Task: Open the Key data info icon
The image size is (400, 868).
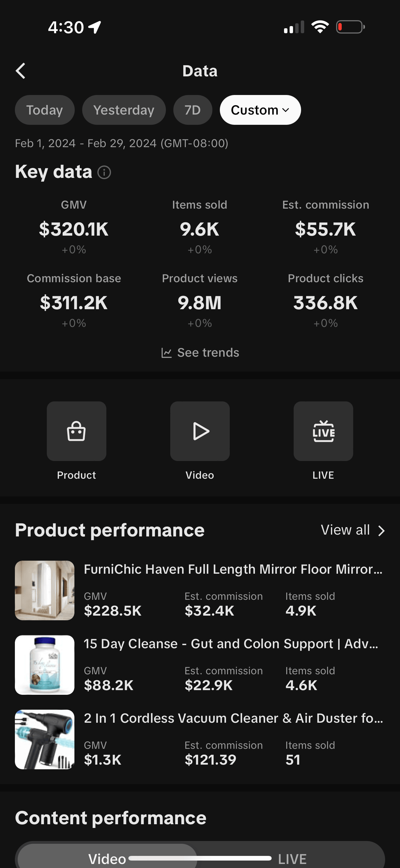Action: [104, 172]
